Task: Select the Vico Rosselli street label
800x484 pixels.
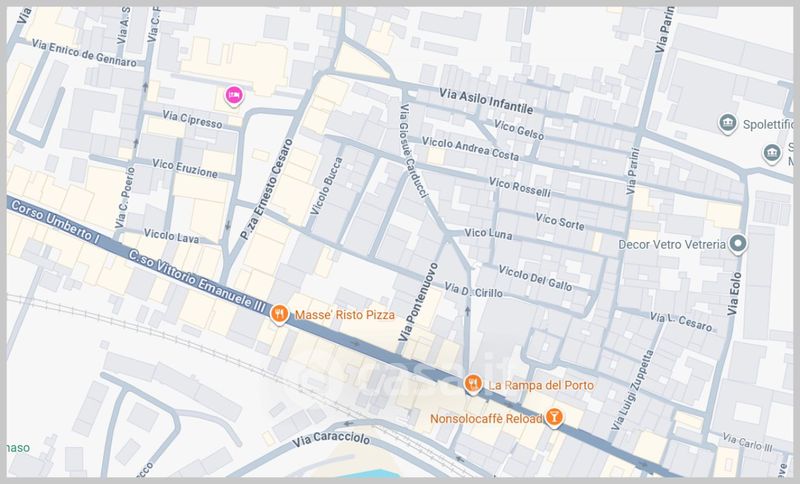Action: 520,187
